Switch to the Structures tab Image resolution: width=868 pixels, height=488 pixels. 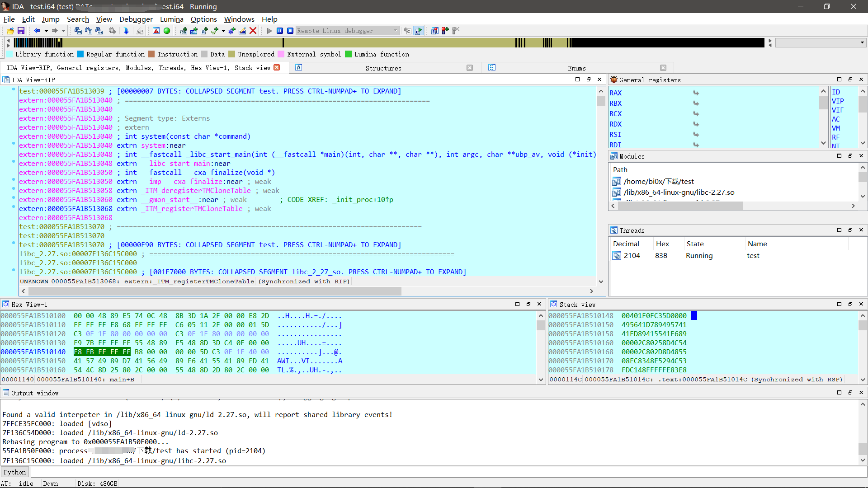[x=383, y=68]
